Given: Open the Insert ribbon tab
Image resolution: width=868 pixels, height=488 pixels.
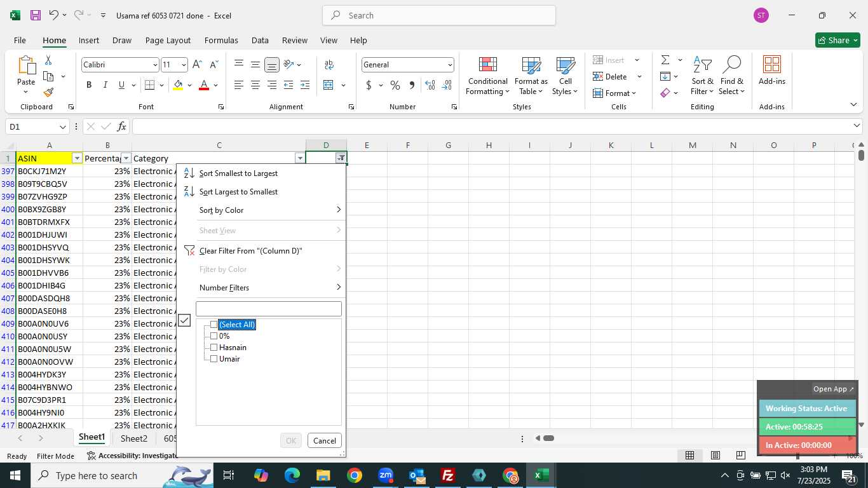Looking at the screenshot, I should pyautogui.click(x=89, y=40).
